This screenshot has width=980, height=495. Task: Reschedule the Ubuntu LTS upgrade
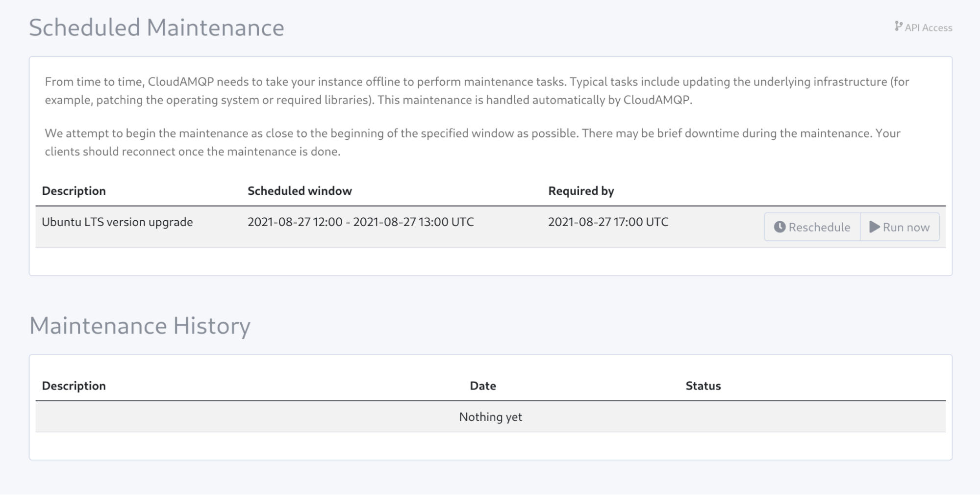[x=812, y=227]
